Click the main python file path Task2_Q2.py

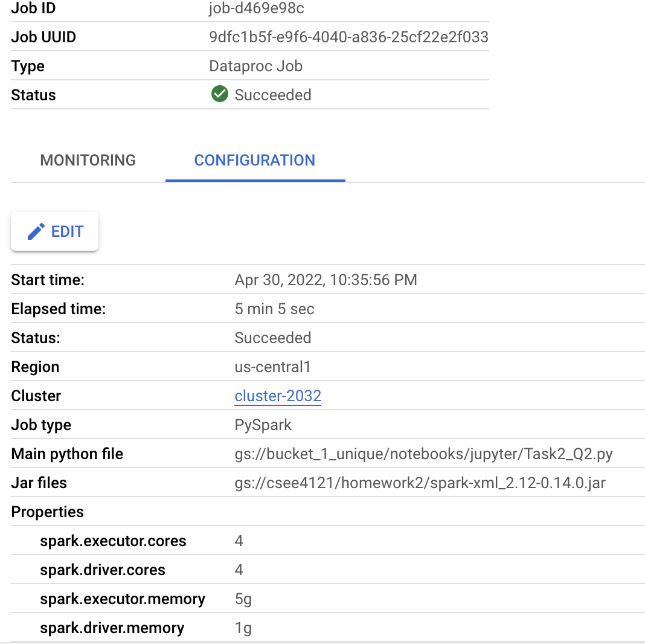424,454
